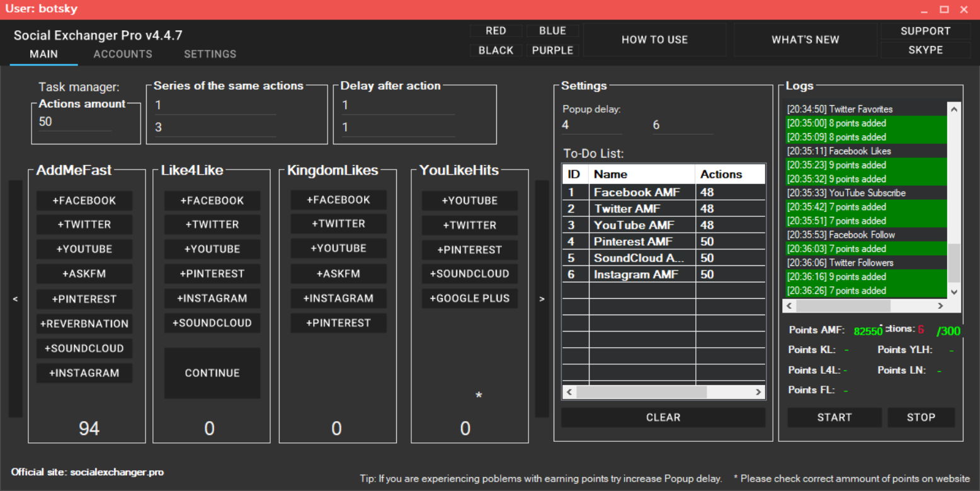This screenshot has width=980, height=491.
Task: Add AskFM task under AddMeFast
Action: click(84, 274)
